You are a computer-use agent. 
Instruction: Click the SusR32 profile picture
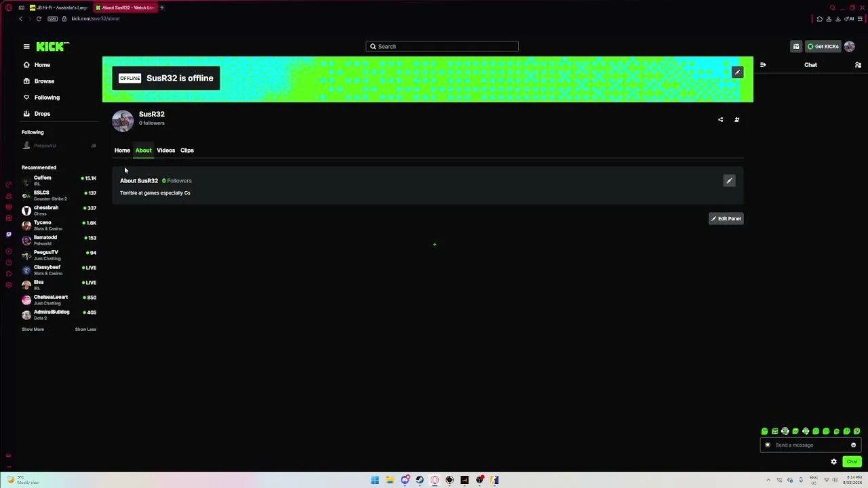coord(123,121)
